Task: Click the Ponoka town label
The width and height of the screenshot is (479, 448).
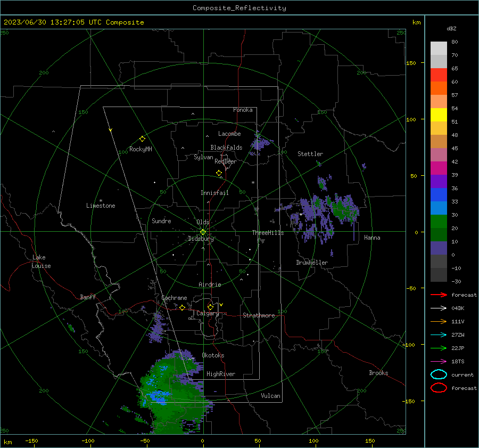Action: [x=243, y=110]
